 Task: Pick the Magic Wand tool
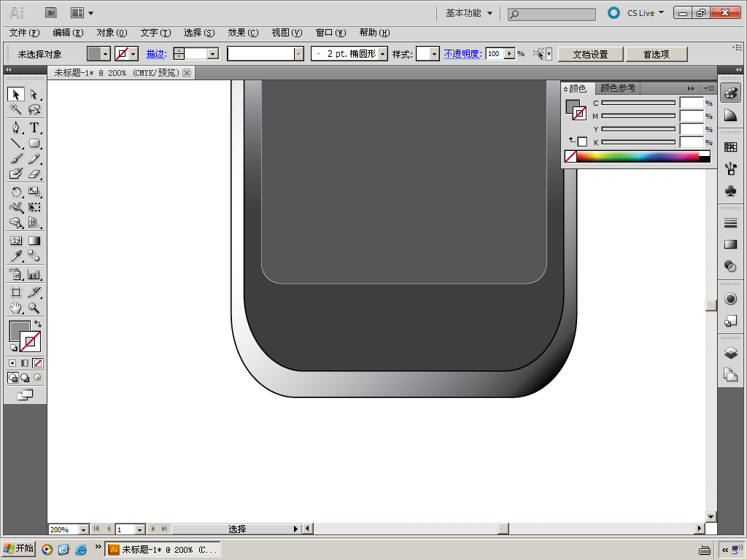pos(16,109)
